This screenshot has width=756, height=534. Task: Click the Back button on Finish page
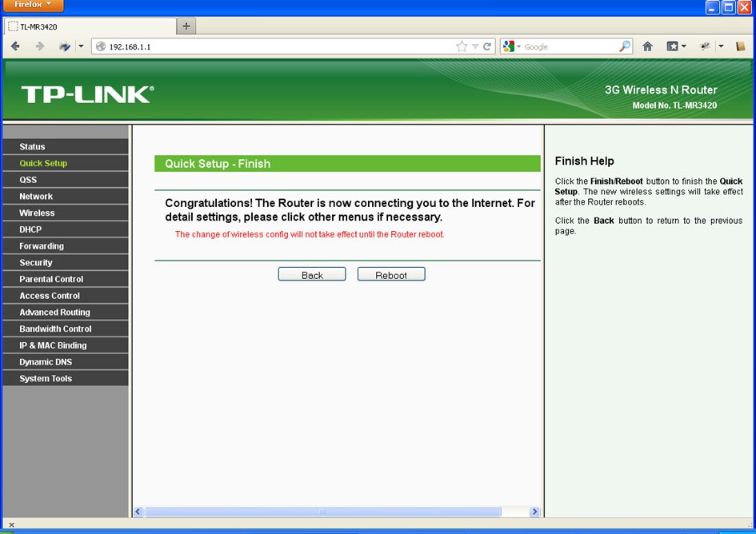click(x=312, y=274)
